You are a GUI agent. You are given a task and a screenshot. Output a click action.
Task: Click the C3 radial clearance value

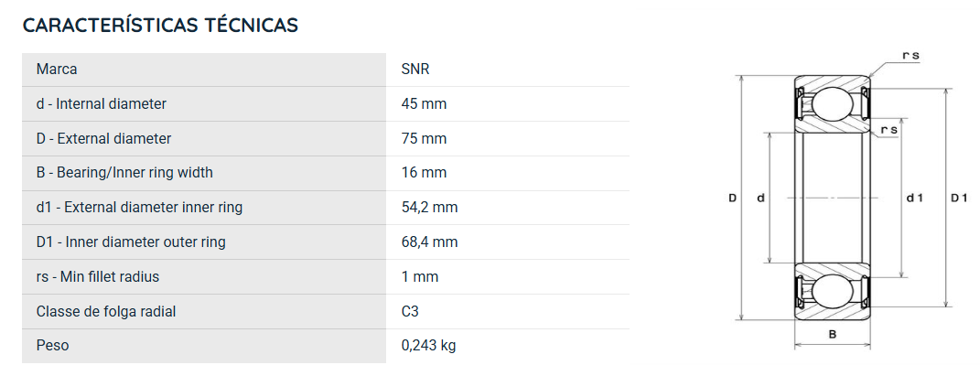[x=410, y=311]
